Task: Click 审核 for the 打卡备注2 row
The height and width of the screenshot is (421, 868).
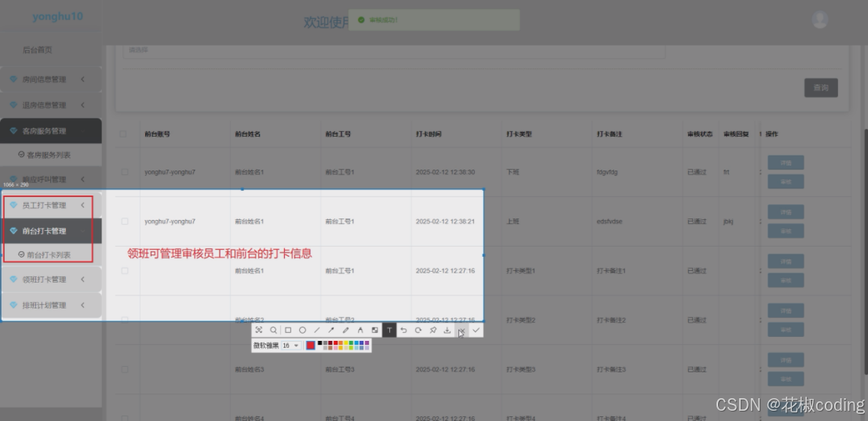Action: point(786,330)
